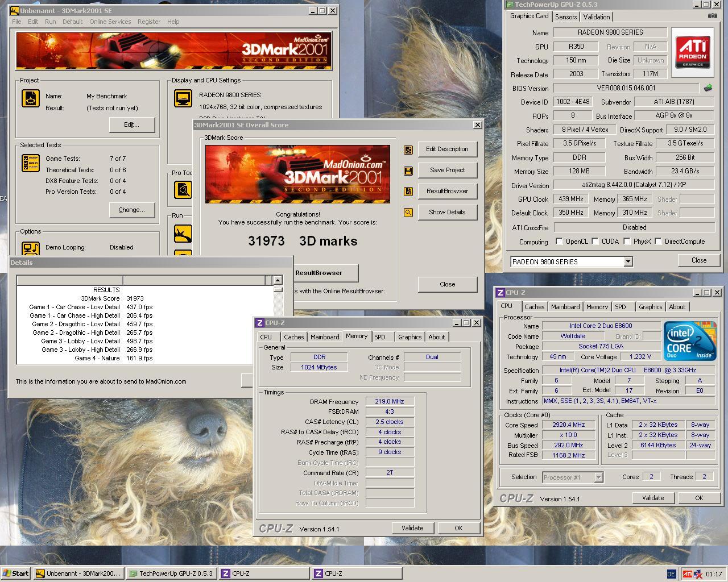Click OK in the memory CPU-Z window

tap(458, 528)
